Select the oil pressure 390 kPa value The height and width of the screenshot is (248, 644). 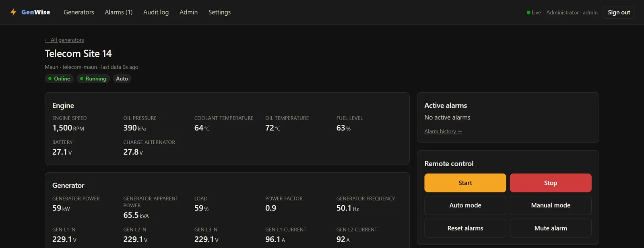134,128
